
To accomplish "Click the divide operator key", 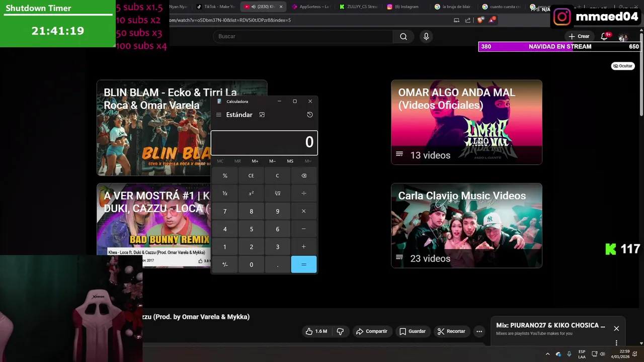I will [303, 193].
